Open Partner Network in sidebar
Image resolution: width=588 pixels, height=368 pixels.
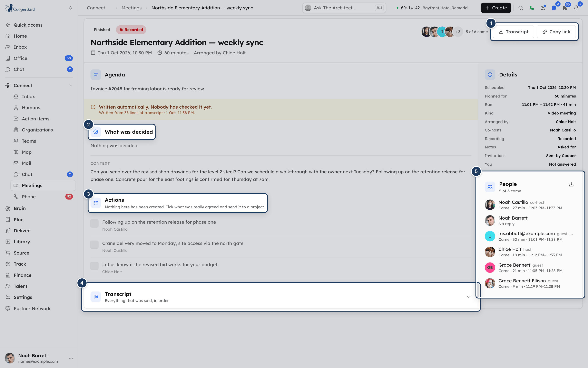pyautogui.click(x=39, y=308)
